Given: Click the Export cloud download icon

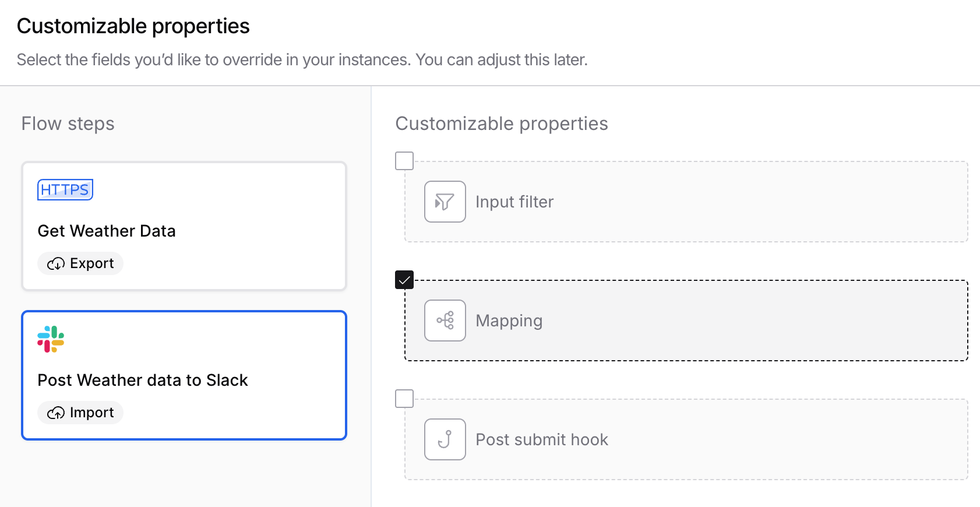Looking at the screenshot, I should pyautogui.click(x=56, y=263).
